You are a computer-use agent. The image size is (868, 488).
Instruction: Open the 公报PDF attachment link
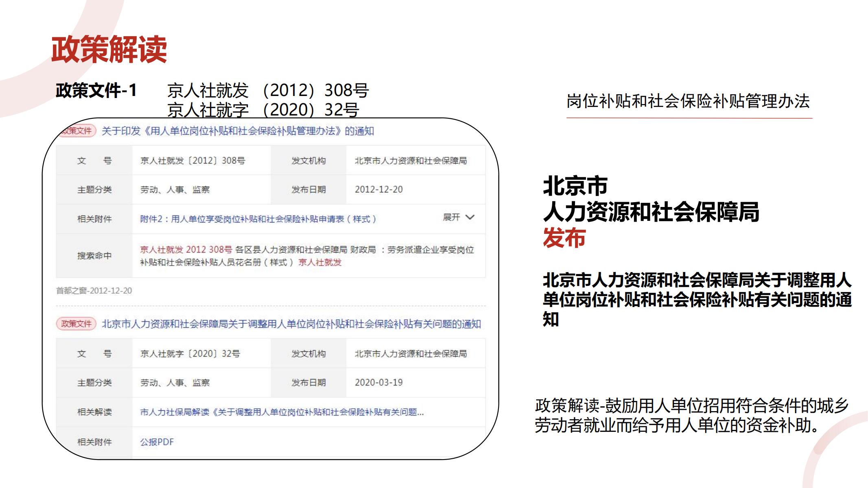click(x=157, y=442)
